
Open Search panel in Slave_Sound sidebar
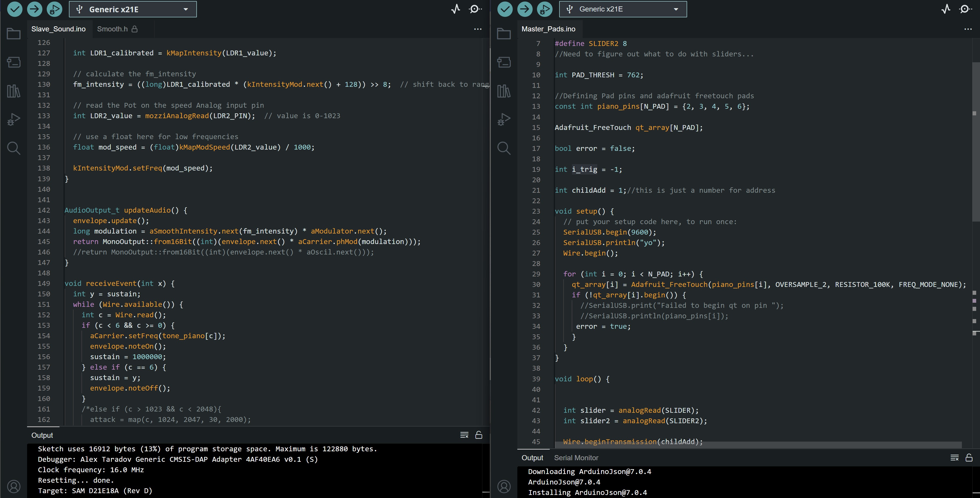14,148
